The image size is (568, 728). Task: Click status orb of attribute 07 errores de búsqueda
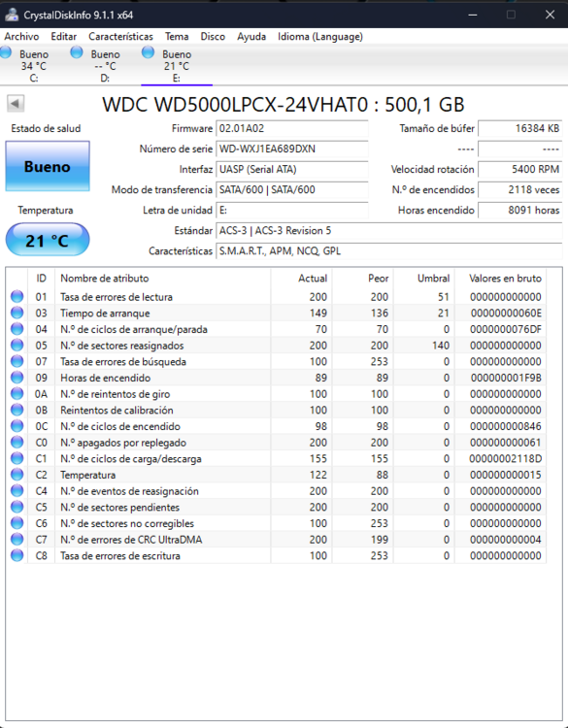click(17, 361)
